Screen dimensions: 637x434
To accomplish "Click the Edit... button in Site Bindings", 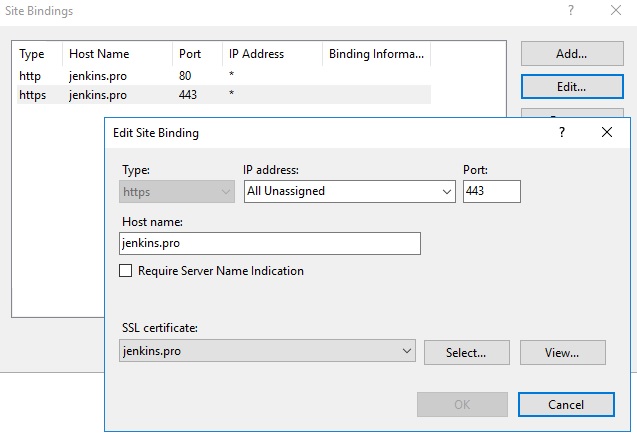I will click(570, 87).
